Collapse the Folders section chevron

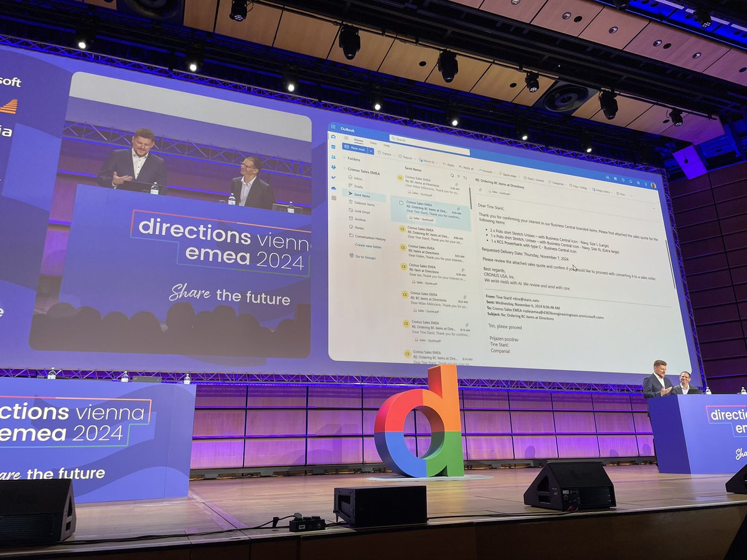pyautogui.click(x=344, y=157)
